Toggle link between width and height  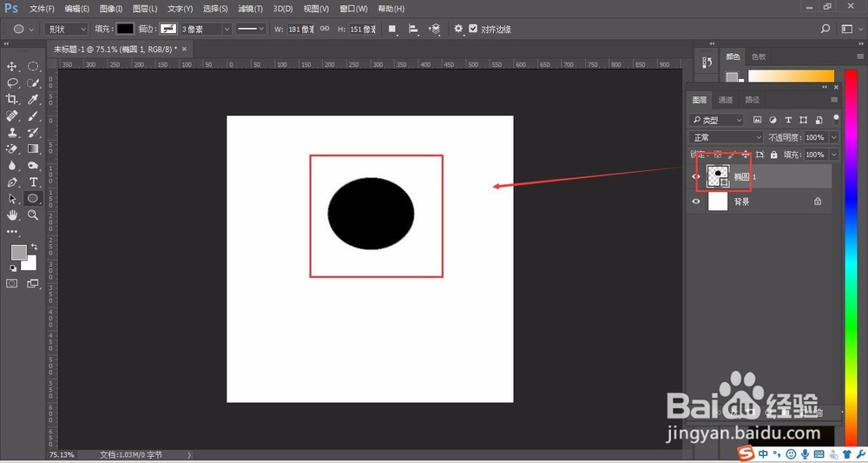325,29
